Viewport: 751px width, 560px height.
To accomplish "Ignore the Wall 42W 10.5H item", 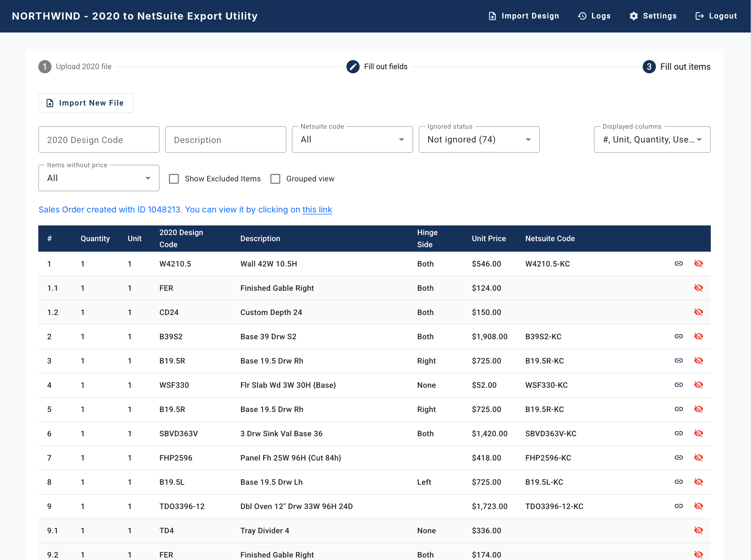I will 698,263.
